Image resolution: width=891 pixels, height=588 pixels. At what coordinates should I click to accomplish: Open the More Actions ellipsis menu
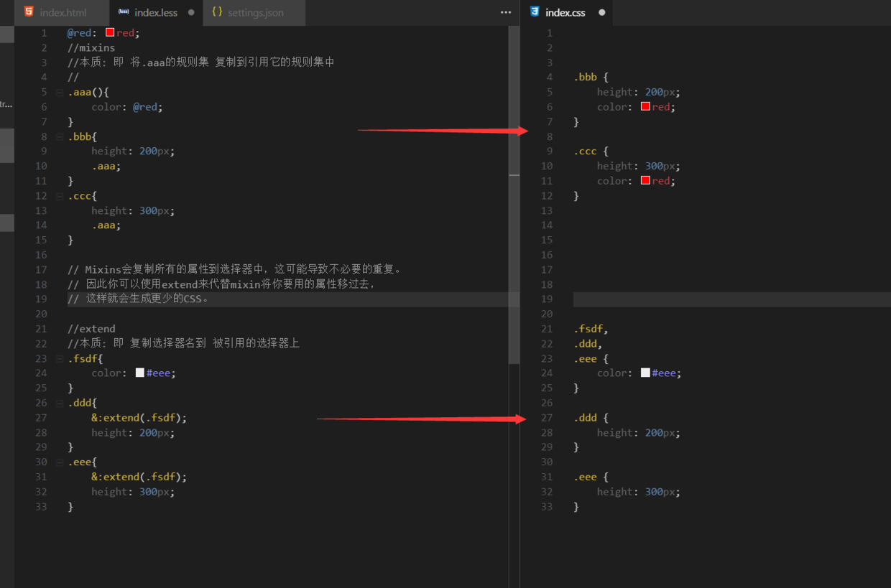click(x=505, y=13)
